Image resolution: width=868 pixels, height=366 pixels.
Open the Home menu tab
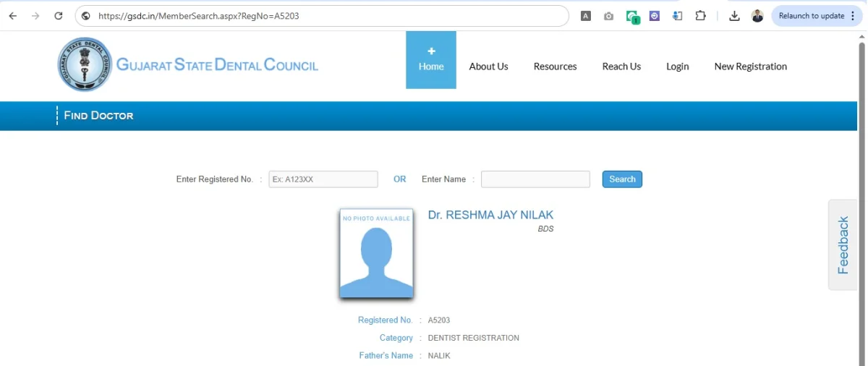coord(431,60)
